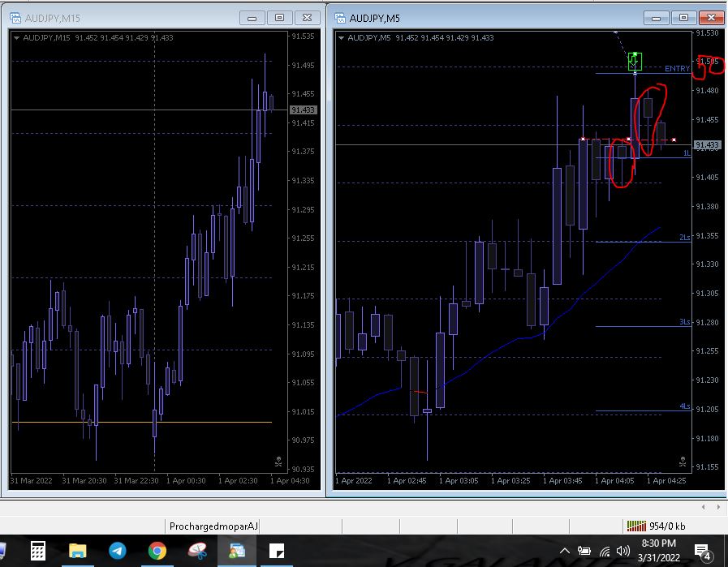Click the 1 Apr 04:25 time label on M5
Screen dimensions: 728x567
tap(666, 481)
